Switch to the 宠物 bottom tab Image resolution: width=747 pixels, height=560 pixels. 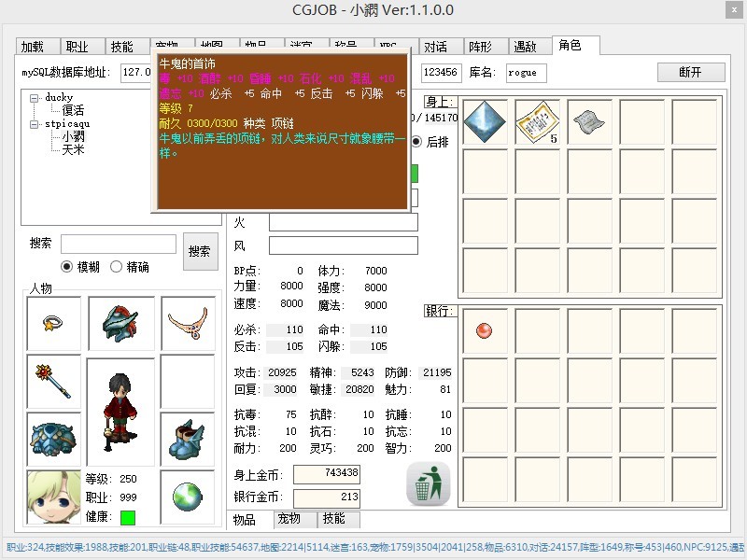coord(289,518)
